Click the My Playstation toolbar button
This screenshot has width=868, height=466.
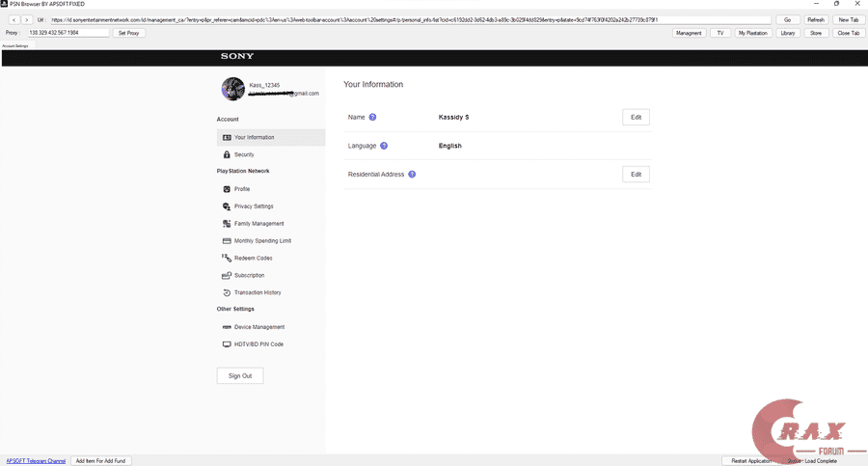(753, 33)
